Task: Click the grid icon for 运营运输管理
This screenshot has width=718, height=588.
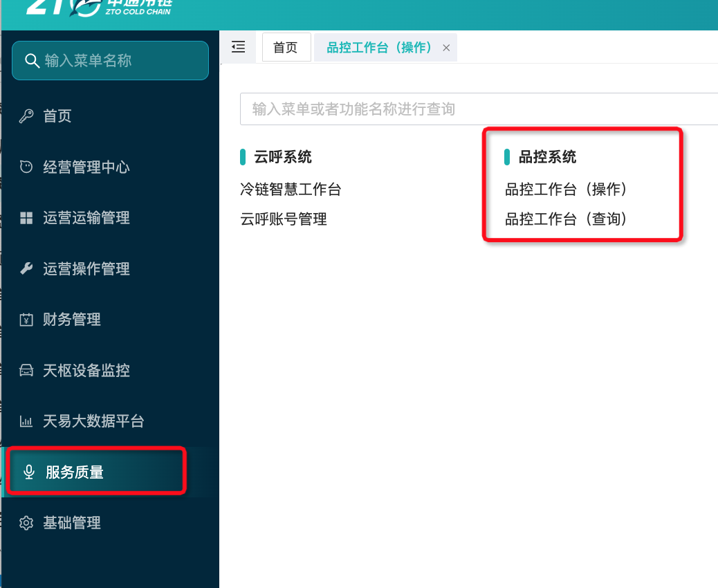Action: [26, 218]
